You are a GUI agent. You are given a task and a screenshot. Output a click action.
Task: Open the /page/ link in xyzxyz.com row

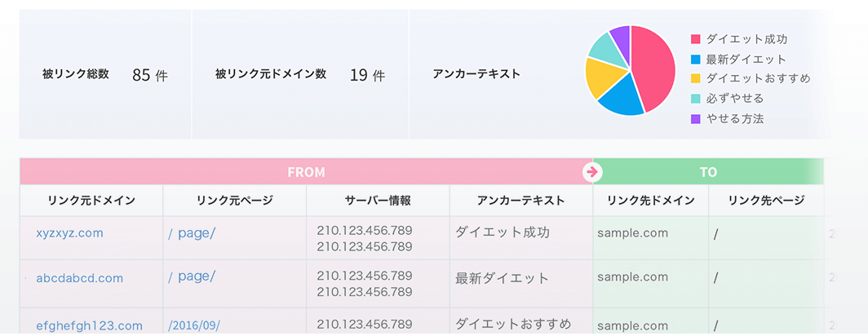[192, 233]
